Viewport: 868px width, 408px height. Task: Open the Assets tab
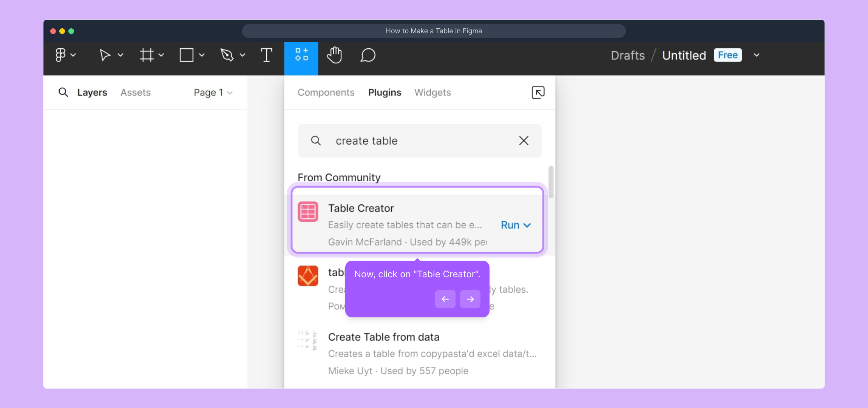coord(135,93)
